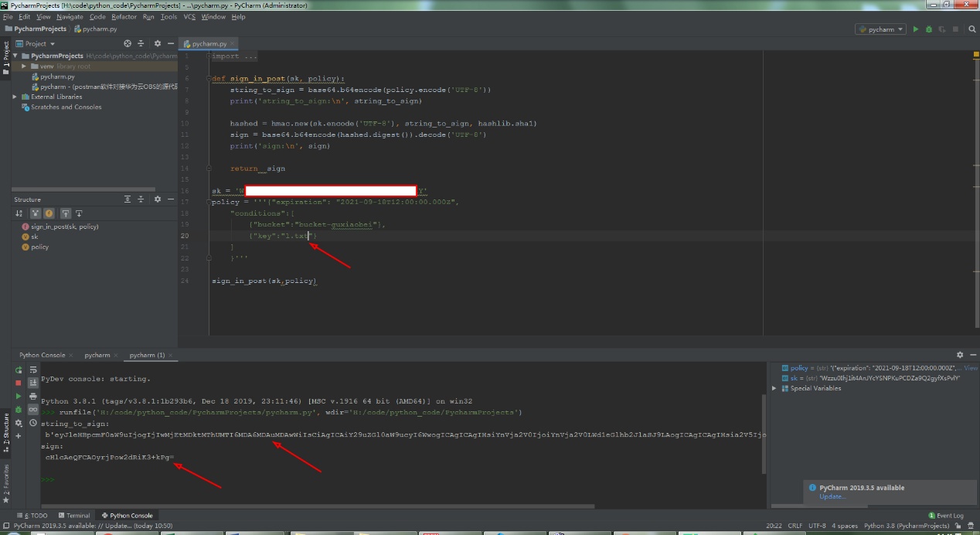This screenshot has height=535, width=980.
Task: Click green Run button in top toolbar
Action: point(916,29)
